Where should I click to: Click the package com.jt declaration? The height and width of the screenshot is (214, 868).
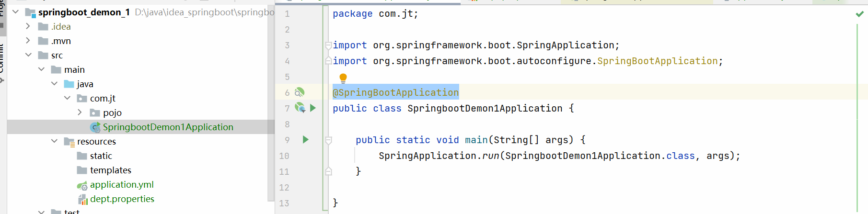pyautogui.click(x=375, y=14)
